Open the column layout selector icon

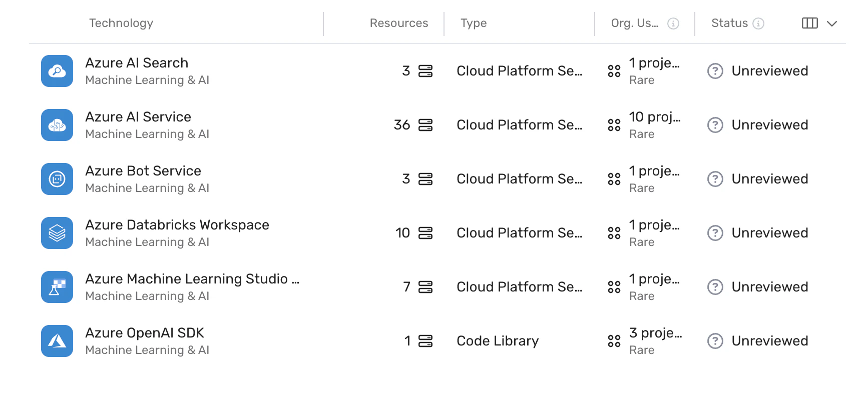[x=810, y=23]
